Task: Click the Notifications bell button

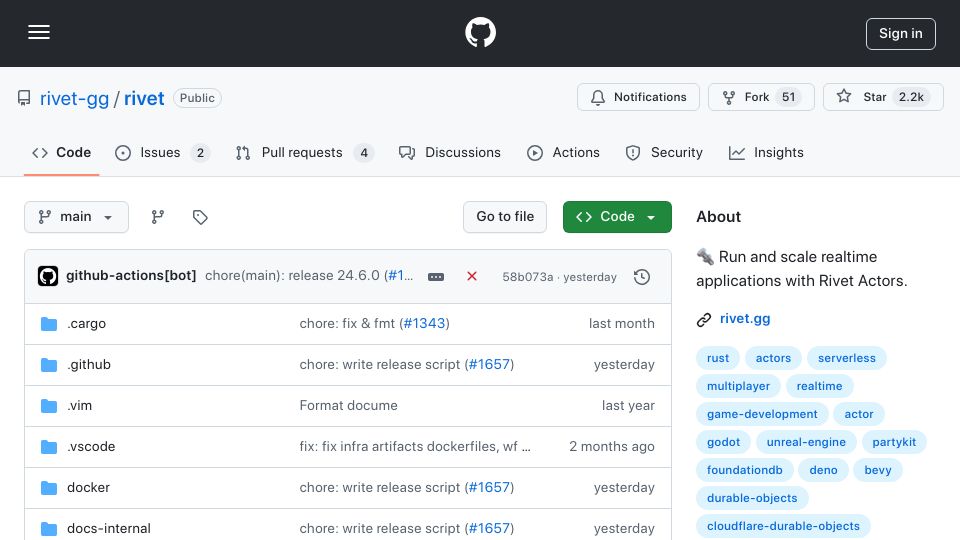Action: (x=638, y=97)
